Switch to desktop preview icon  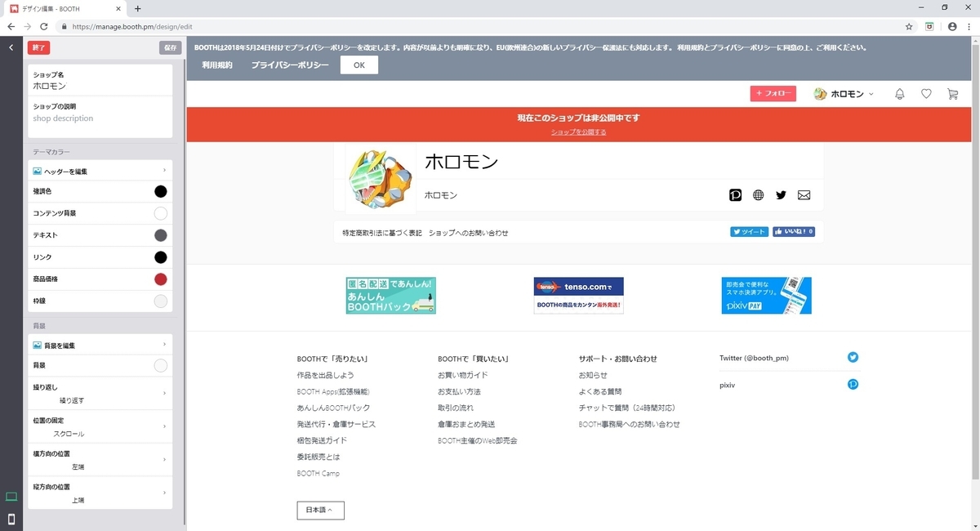11,497
